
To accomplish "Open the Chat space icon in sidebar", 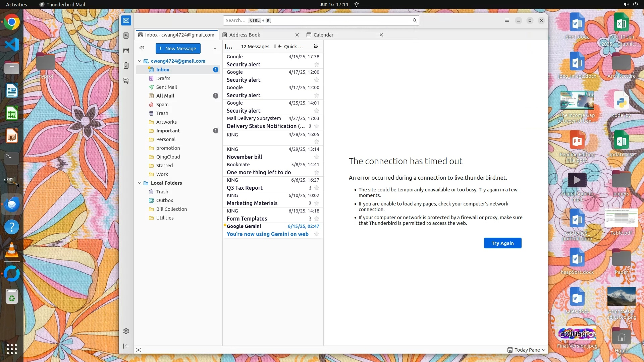I will click(x=126, y=81).
